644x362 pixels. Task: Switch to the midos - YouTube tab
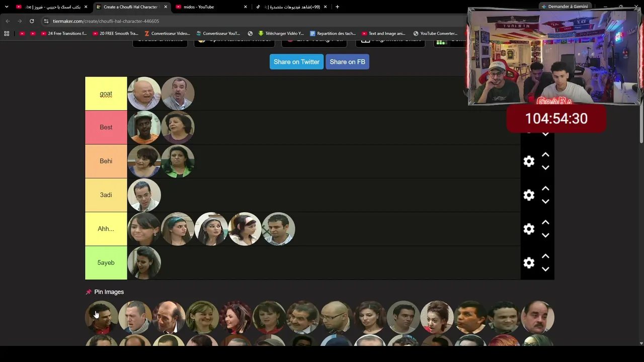(211, 7)
